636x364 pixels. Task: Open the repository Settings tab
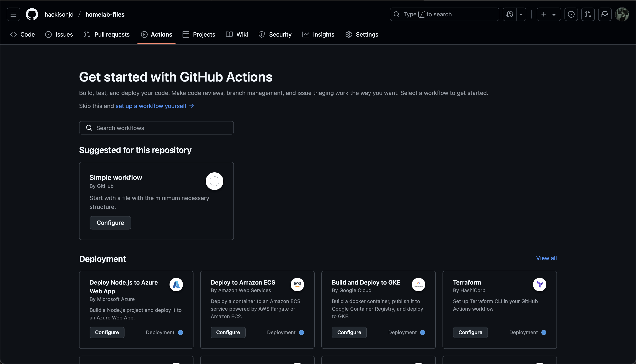[362, 34]
